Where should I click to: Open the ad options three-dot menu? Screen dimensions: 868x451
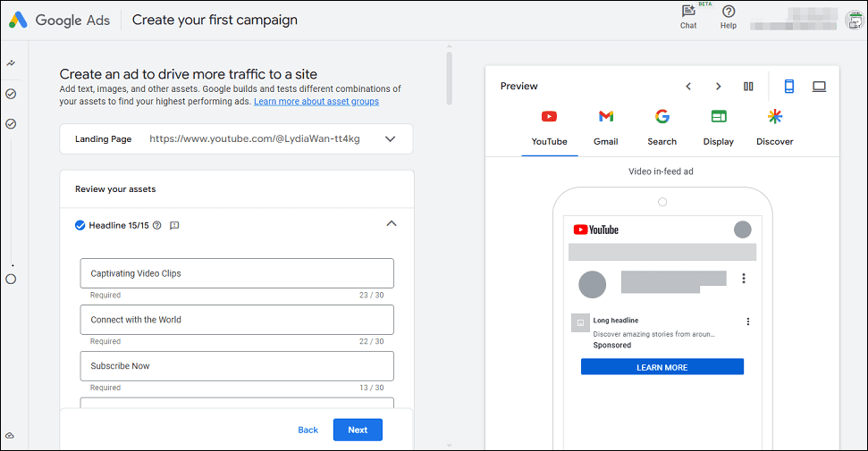[748, 322]
